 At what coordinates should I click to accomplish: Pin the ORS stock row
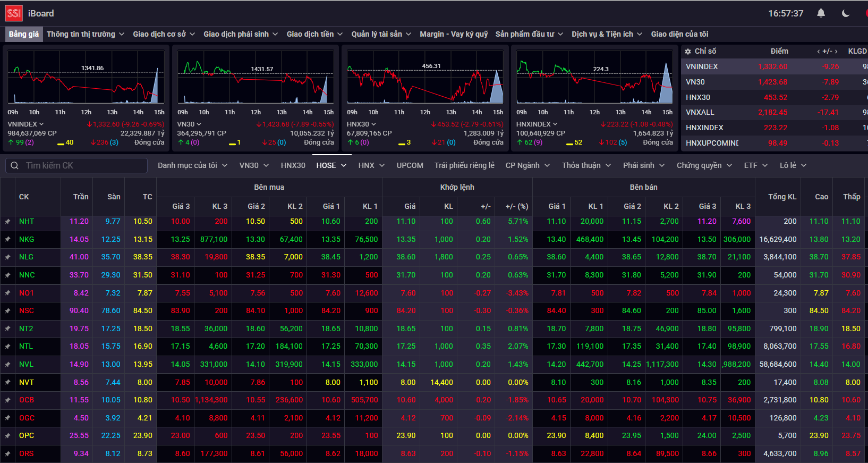pos(7,454)
